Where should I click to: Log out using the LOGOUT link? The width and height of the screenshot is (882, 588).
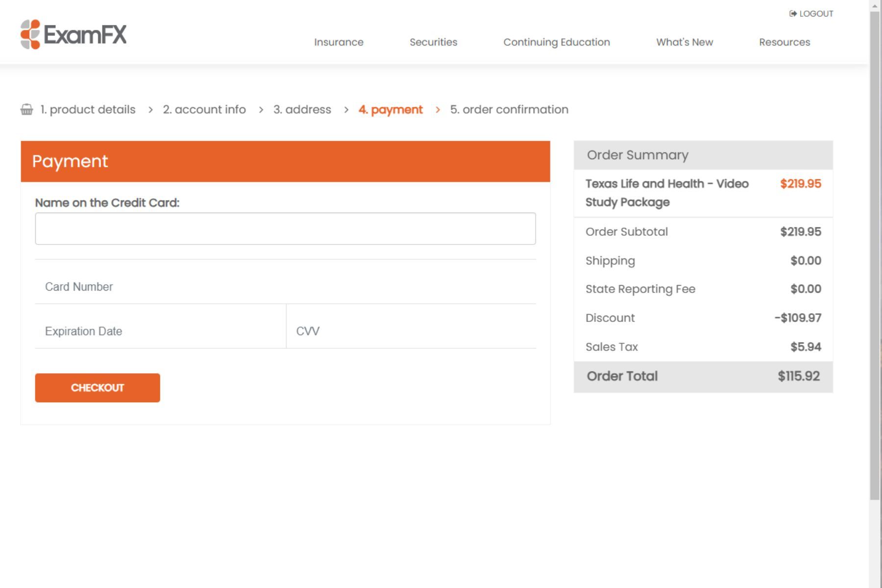pyautogui.click(x=811, y=14)
